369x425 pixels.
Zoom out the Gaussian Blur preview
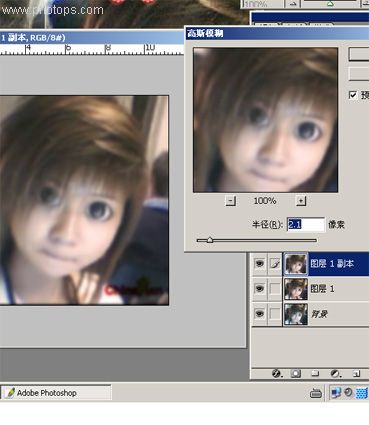click(x=230, y=201)
